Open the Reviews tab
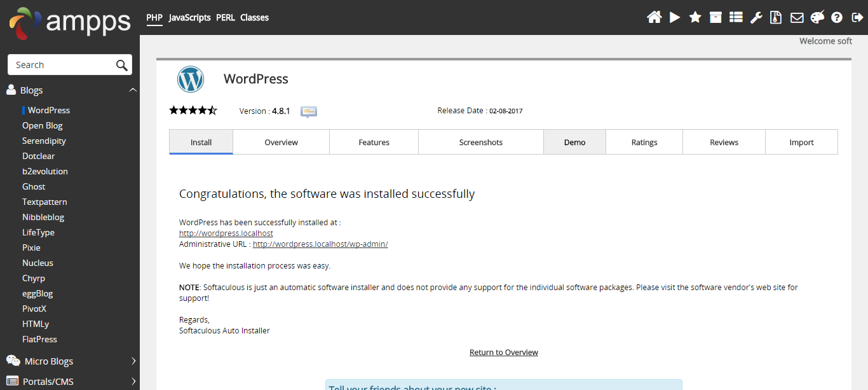This screenshot has width=868, height=390. pyautogui.click(x=724, y=142)
